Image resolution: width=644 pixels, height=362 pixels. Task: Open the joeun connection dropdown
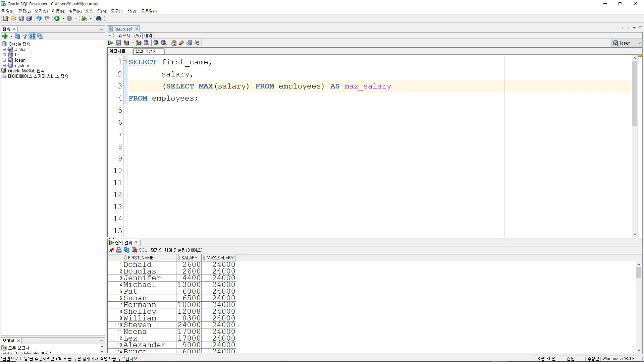(639, 43)
